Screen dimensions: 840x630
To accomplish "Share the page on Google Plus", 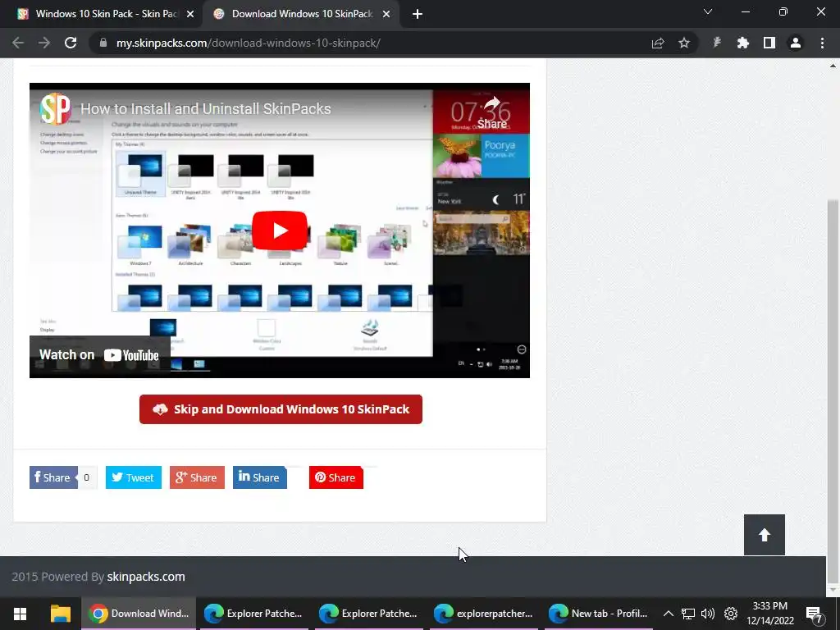I will click(x=197, y=477).
